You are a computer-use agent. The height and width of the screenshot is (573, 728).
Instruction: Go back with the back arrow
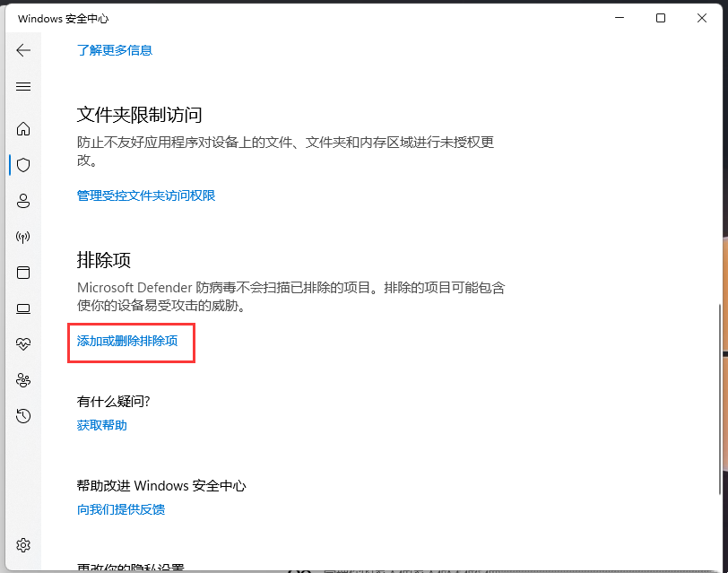tap(23, 50)
